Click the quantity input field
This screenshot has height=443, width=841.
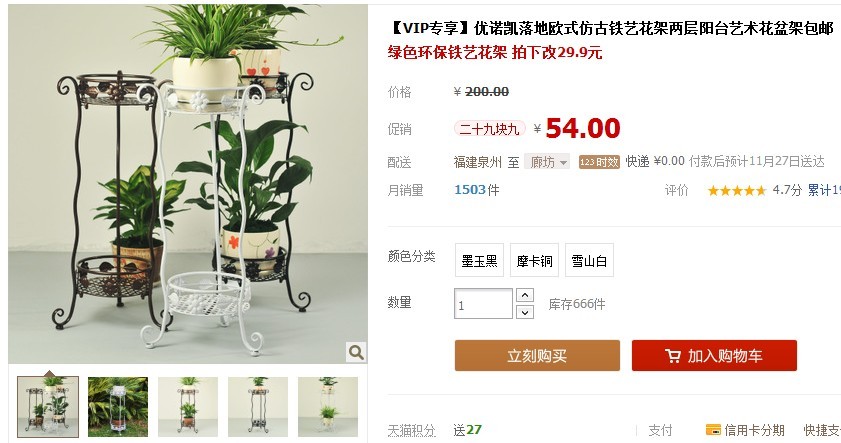click(483, 304)
